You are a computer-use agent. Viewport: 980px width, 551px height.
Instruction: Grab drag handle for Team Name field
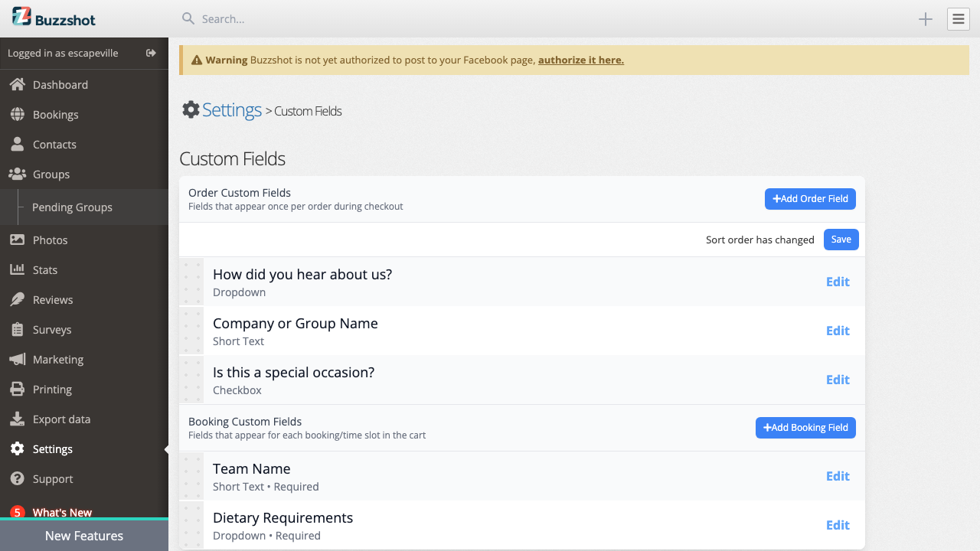[x=191, y=476]
